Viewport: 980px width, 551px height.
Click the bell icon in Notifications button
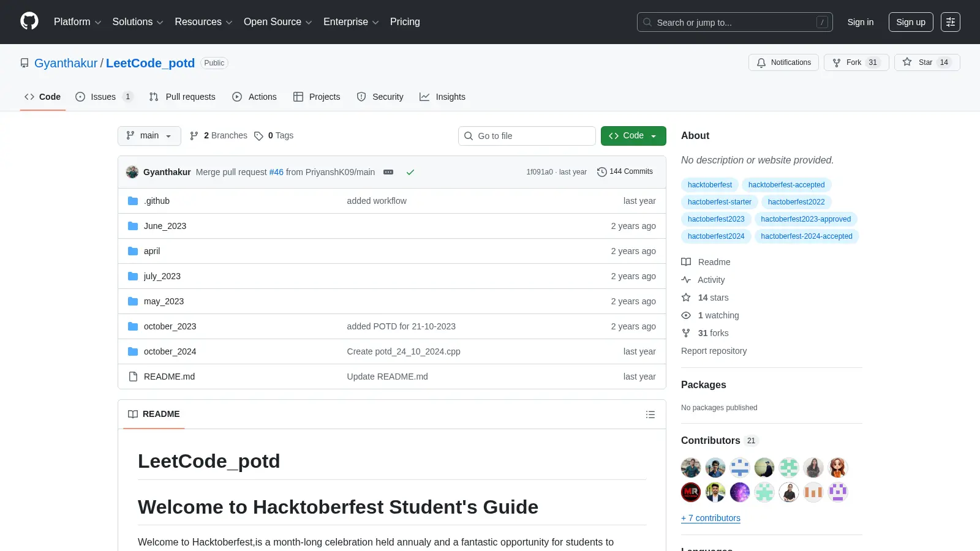[761, 62]
